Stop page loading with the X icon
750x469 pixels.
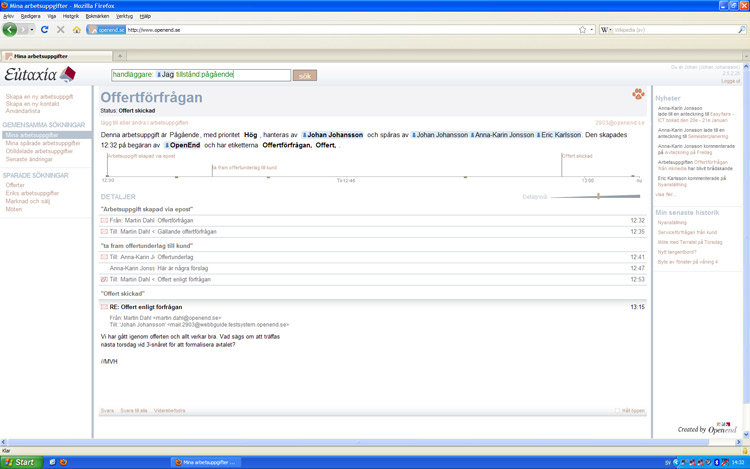coord(61,30)
